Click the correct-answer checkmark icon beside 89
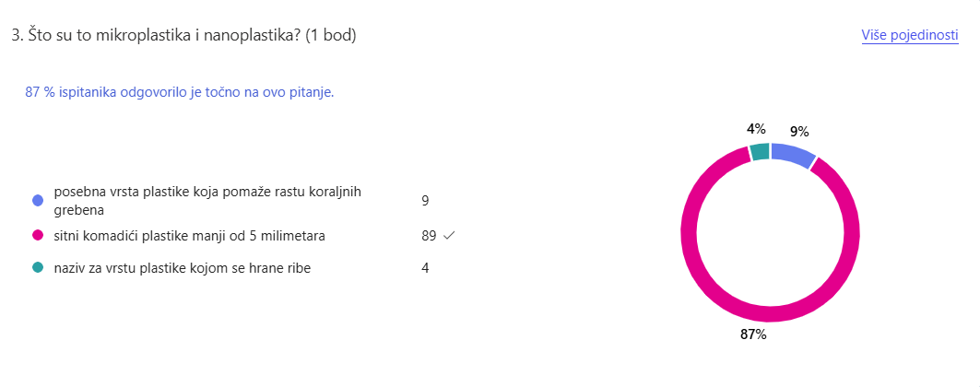980x387 pixels. click(449, 236)
